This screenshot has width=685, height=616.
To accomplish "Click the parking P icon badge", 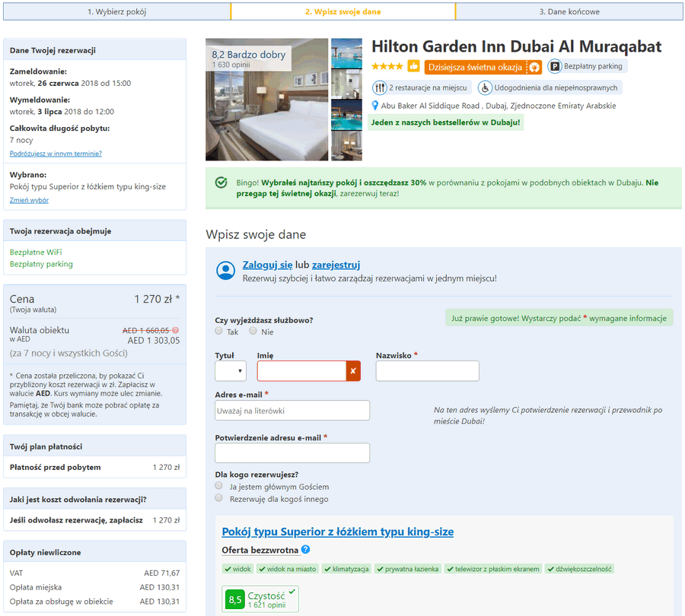I will (554, 66).
